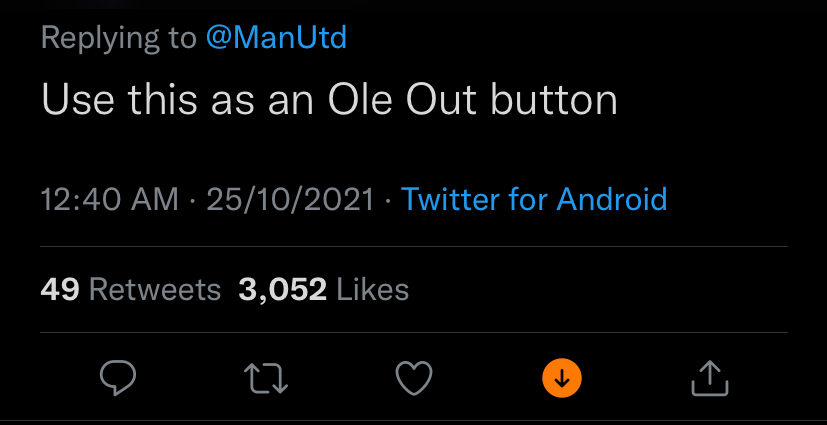This screenshot has height=425, width=827.
Task: Click the "Replying to" label
Action: coord(118,38)
